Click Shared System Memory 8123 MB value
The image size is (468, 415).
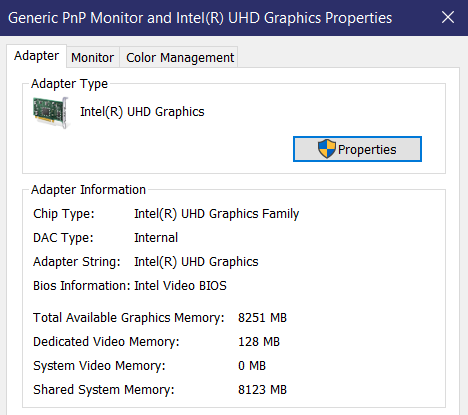262,390
